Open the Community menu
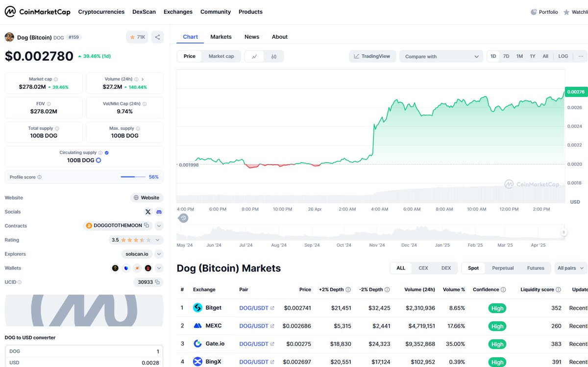This screenshot has height=367, width=588. coord(216,12)
